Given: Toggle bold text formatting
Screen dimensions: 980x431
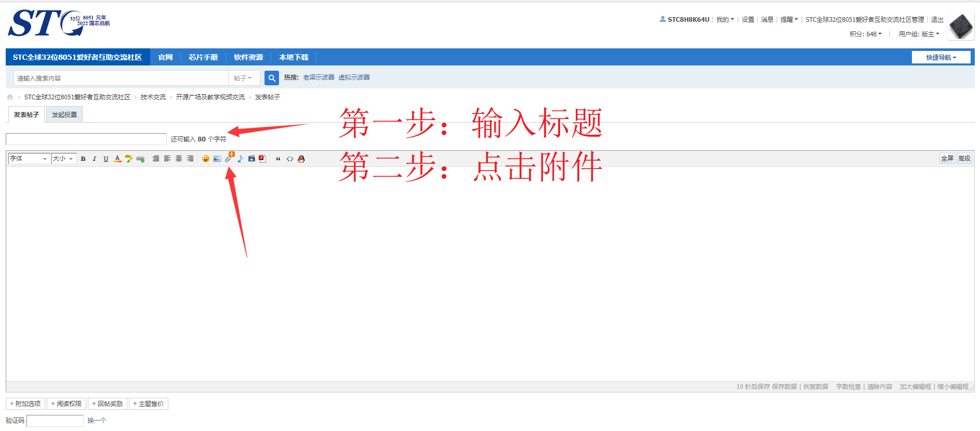Looking at the screenshot, I should point(83,159).
